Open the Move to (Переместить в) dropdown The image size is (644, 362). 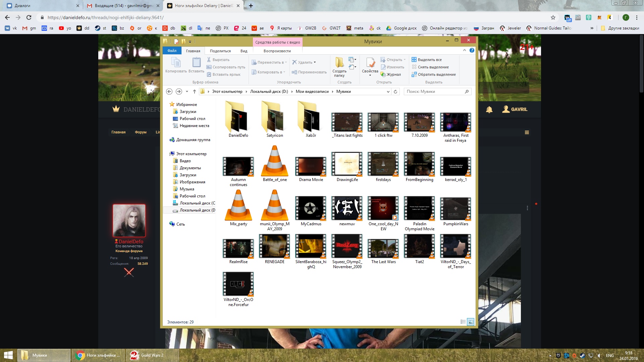click(x=269, y=62)
